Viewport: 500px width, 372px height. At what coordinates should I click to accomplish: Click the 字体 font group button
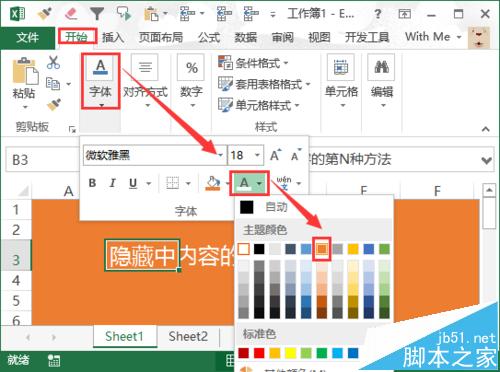[101, 81]
